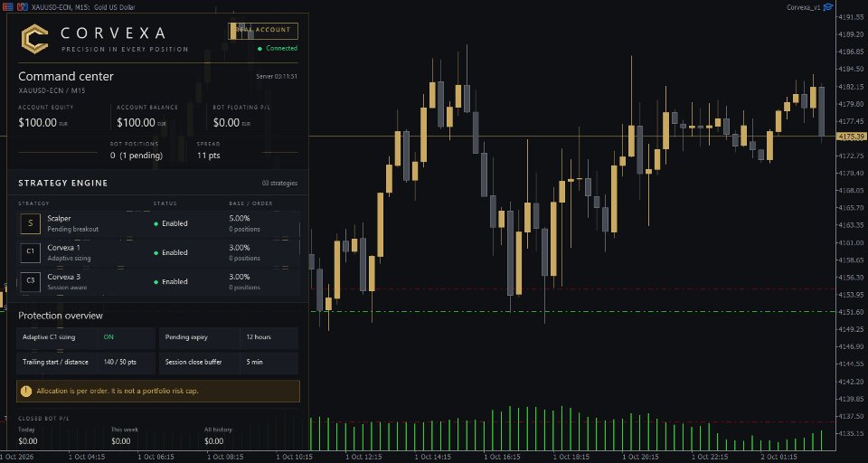Select the Corvexa 1 'C1' strategy badge
The height and width of the screenshot is (463, 868).
click(x=31, y=252)
